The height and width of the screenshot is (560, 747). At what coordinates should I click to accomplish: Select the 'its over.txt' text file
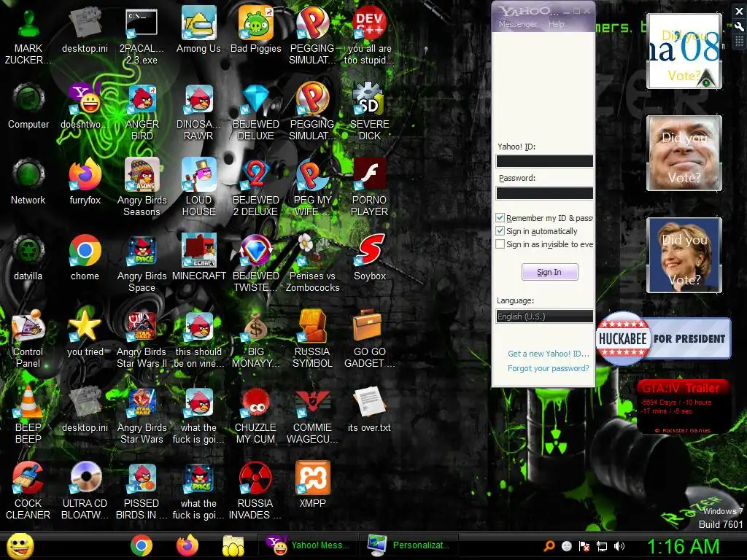point(369,409)
